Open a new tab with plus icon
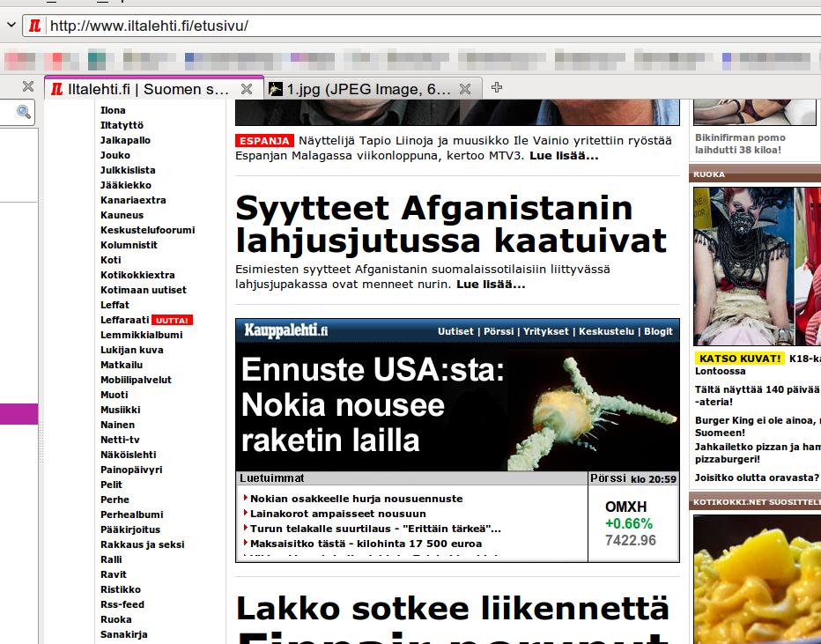 [497, 87]
